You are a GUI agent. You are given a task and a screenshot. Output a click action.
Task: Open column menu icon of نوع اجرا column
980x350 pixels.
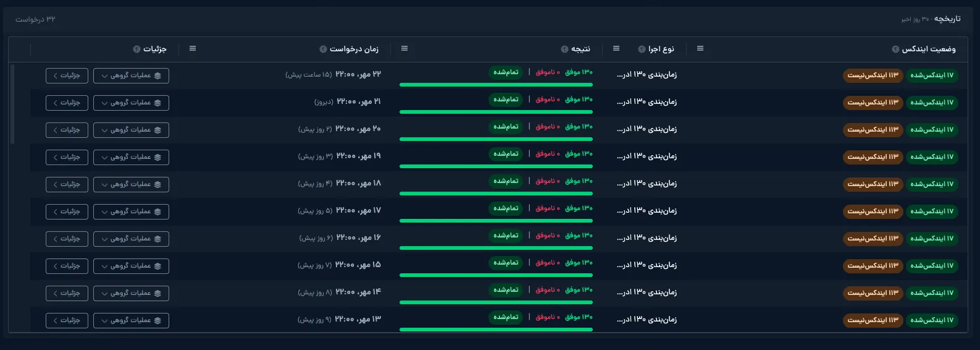(x=616, y=48)
